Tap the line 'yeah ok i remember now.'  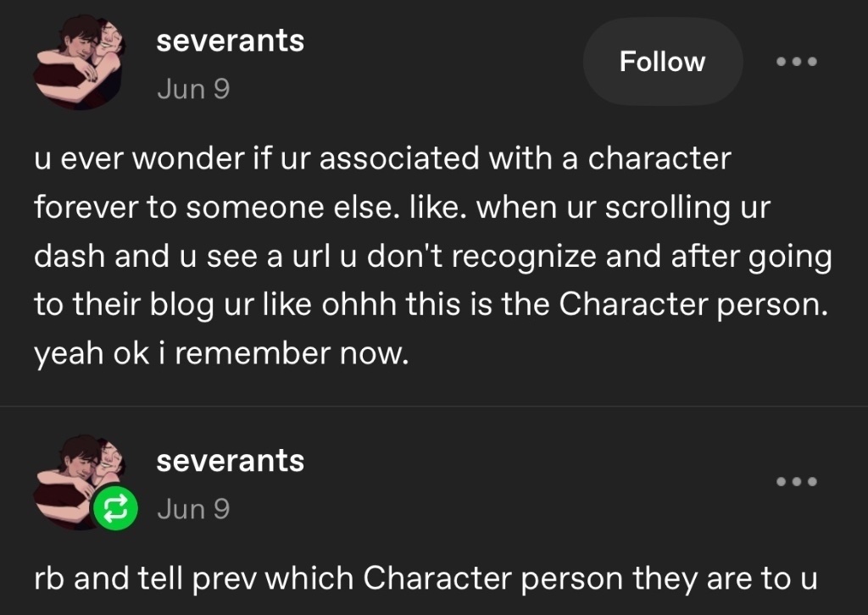point(221,353)
